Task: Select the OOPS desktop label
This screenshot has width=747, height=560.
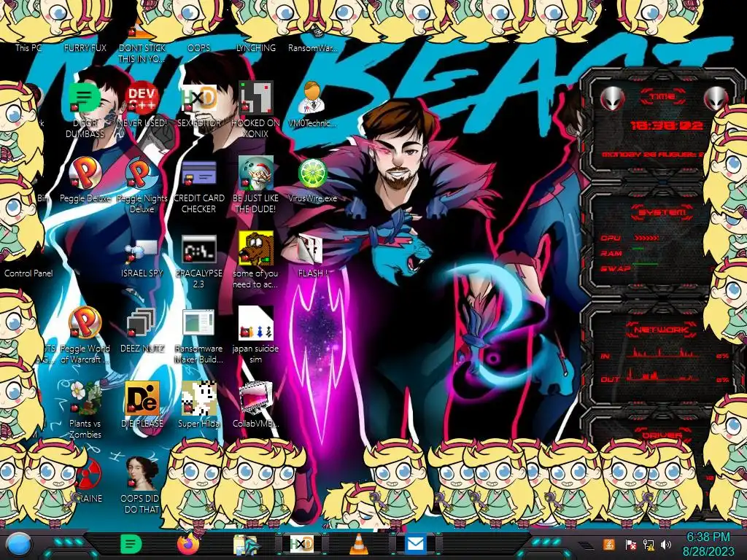Action: click(x=198, y=47)
